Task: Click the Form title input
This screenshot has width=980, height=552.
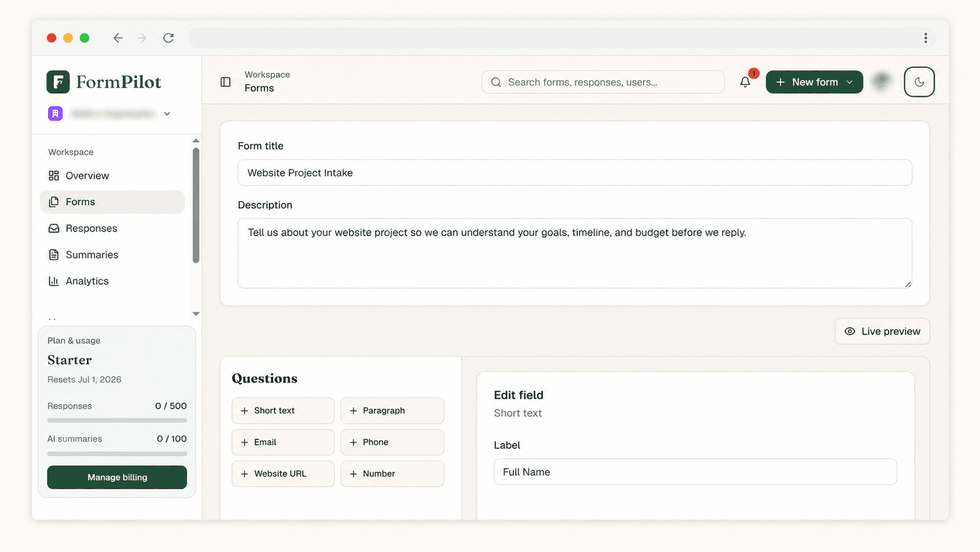Action: pos(574,172)
